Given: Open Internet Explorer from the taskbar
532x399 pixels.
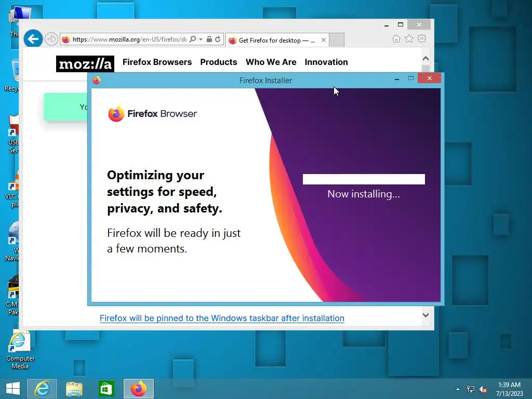Looking at the screenshot, I should coord(42,389).
